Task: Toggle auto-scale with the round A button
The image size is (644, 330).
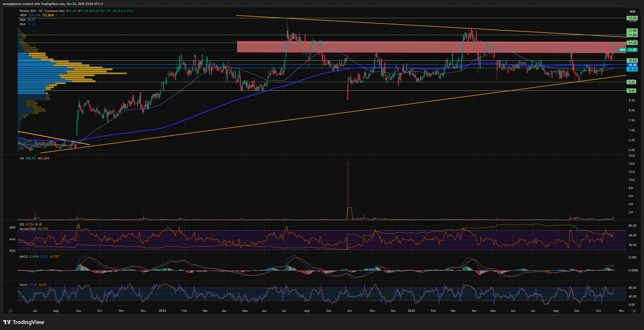Action: click(634, 311)
